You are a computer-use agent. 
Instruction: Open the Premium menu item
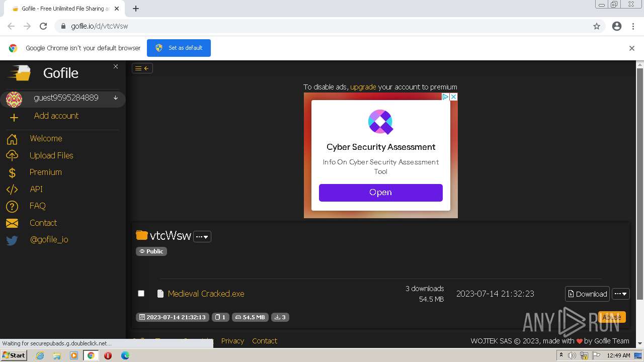tap(46, 172)
